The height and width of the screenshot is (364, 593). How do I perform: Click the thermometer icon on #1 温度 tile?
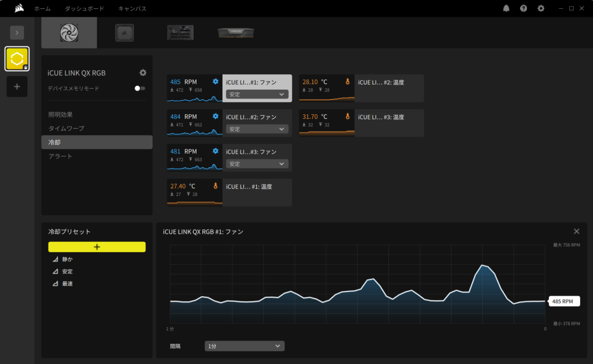[x=216, y=186]
